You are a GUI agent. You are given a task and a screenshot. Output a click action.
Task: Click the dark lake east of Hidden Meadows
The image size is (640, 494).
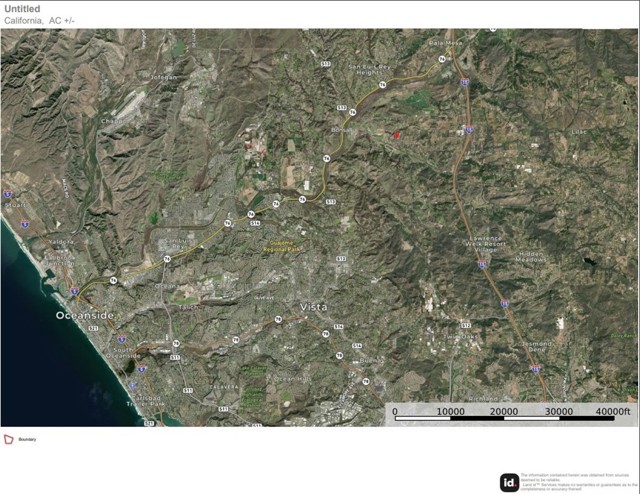pyautogui.click(x=589, y=261)
